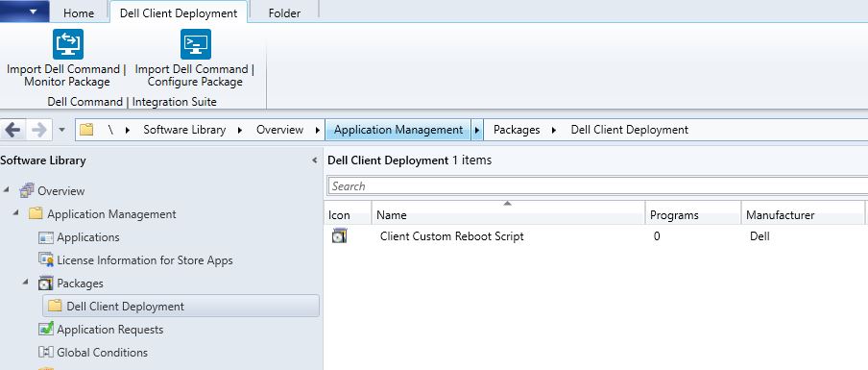Click License Information for Store Apps icon
This screenshot has width=868, height=370.
click(46, 260)
